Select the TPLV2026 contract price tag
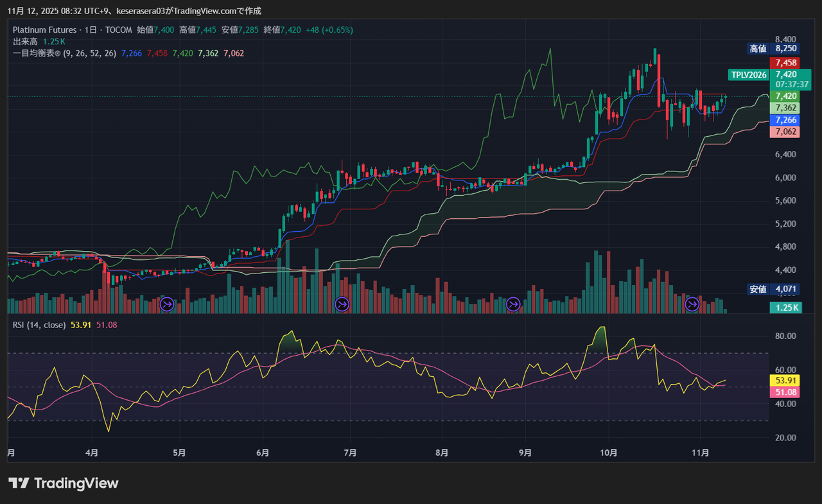 [x=749, y=74]
